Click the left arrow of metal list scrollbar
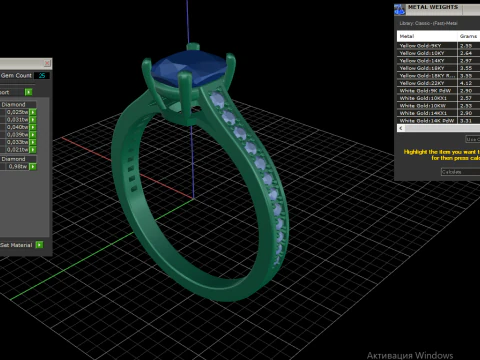Viewport: 480px width, 360px height. 401,128
